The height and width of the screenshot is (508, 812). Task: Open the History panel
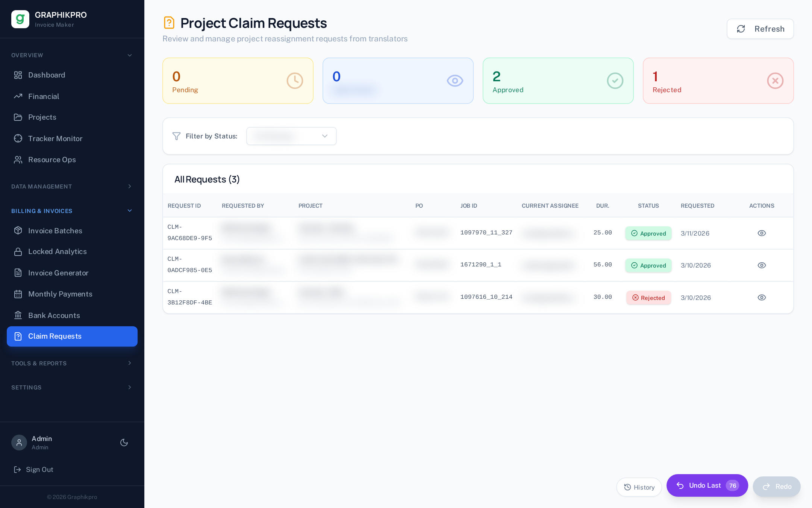(x=639, y=487)
